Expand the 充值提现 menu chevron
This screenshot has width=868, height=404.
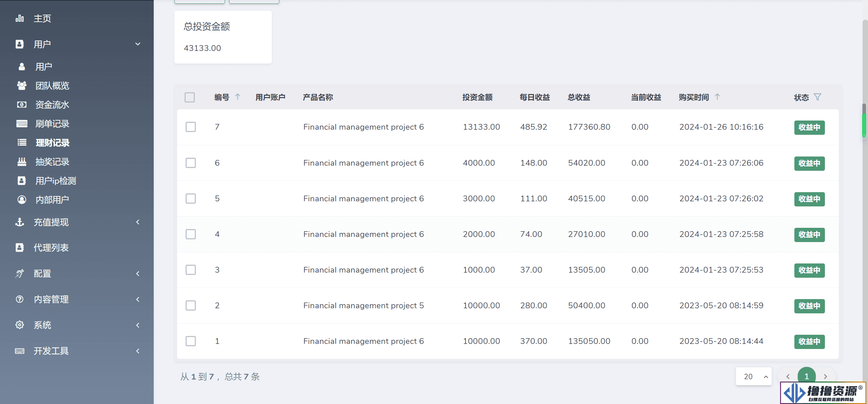[x=138, y=222]
